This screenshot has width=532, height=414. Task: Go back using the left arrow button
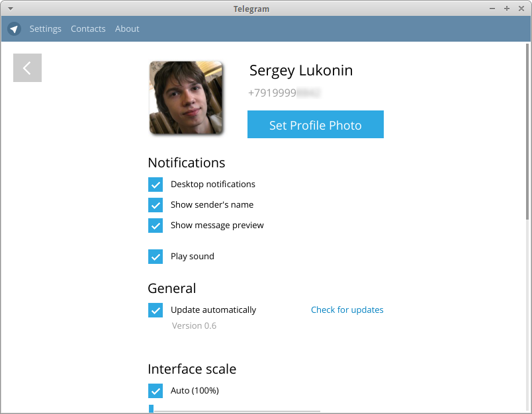(x=28, y=68)
